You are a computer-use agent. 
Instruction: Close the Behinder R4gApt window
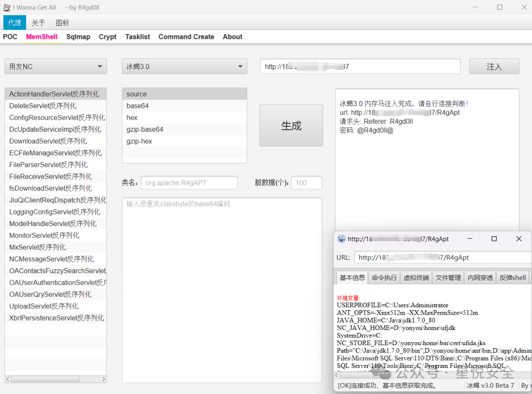point(519,239)
